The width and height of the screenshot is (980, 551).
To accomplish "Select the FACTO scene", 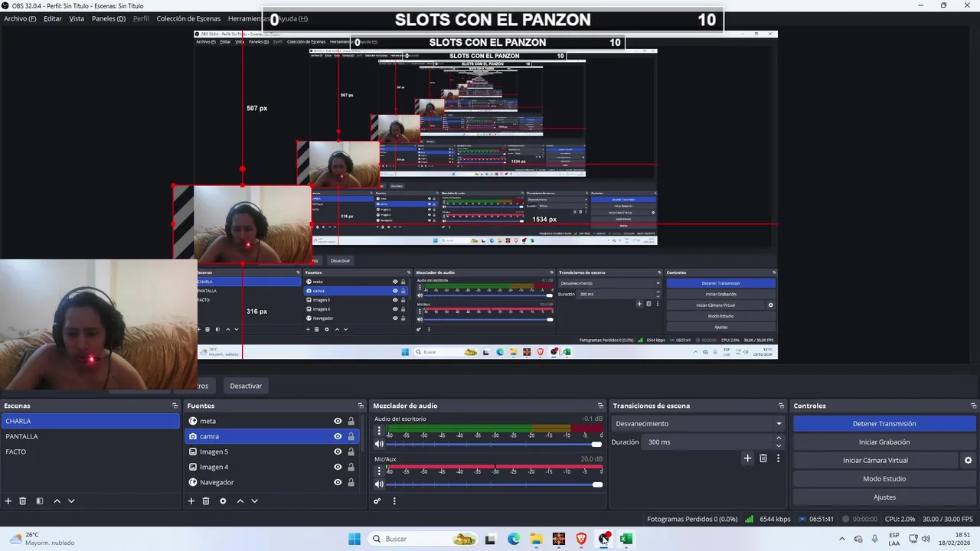I will [x=90, y=452].
